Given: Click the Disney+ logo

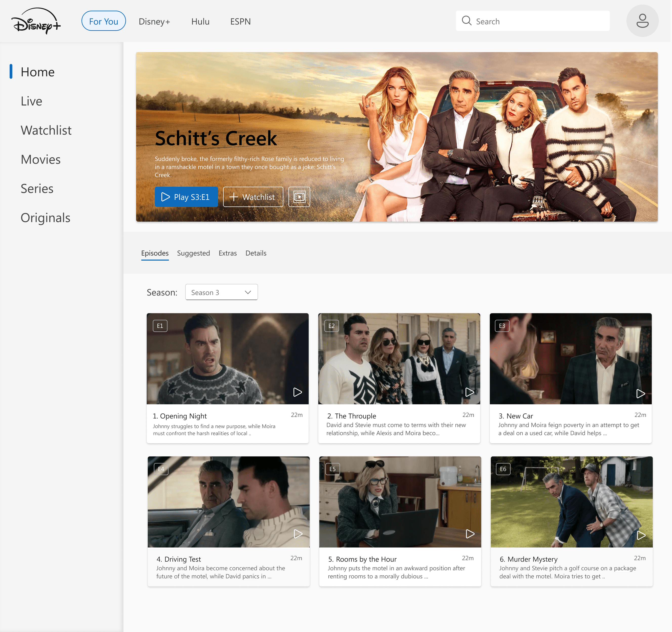Looking at the screenshot, I should (x=36, y=21).
